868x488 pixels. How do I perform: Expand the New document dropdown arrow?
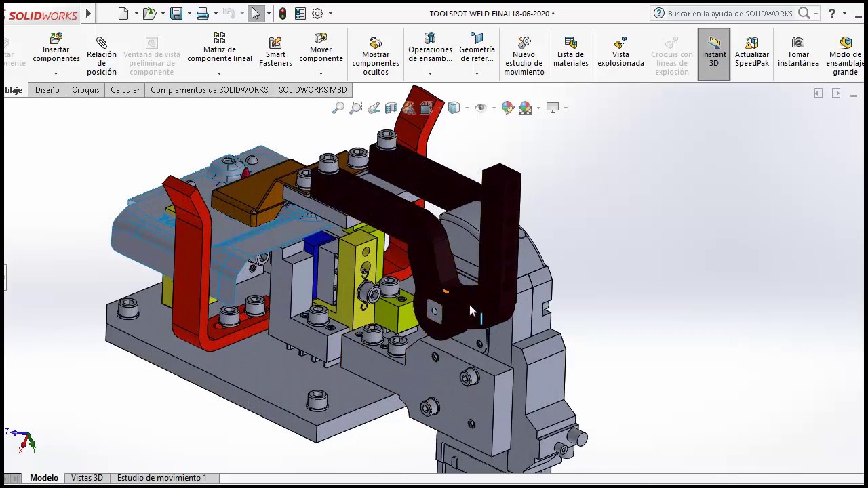[136, 14]
